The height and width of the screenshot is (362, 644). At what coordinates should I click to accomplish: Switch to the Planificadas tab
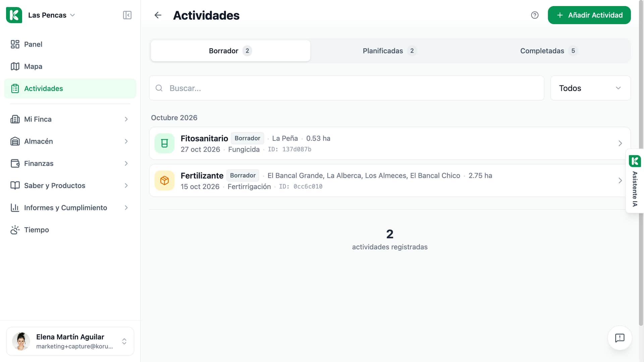(390, 51)
